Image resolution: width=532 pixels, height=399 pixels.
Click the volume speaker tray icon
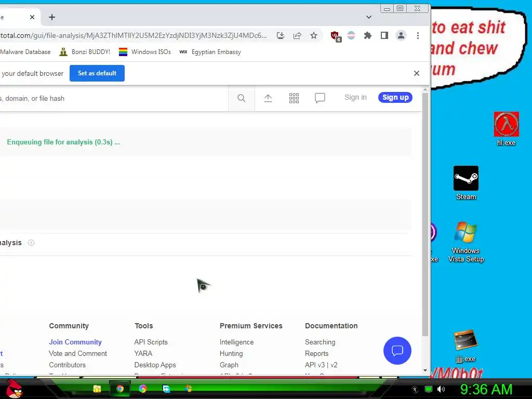point(441,389)
